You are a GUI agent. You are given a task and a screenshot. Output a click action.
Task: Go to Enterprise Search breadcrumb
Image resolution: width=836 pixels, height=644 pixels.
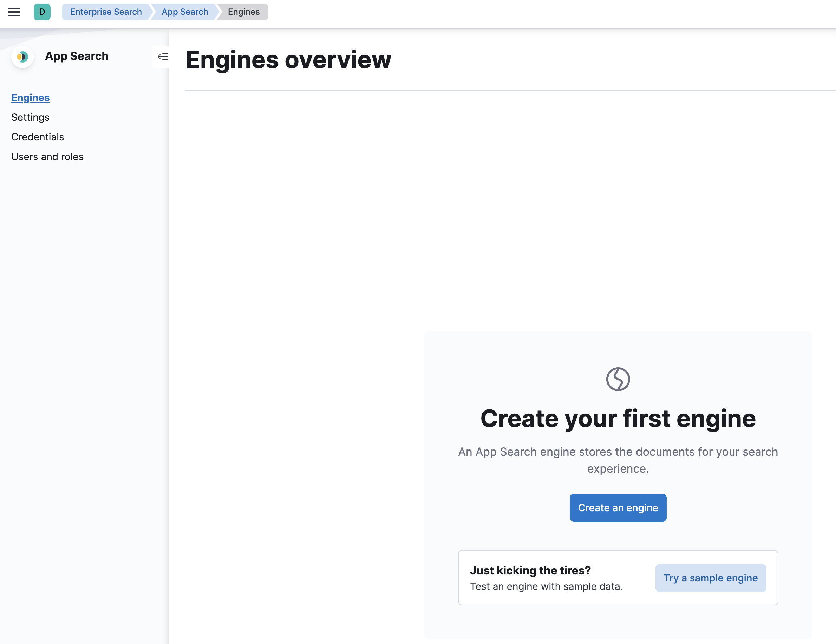tap(106, 12)
